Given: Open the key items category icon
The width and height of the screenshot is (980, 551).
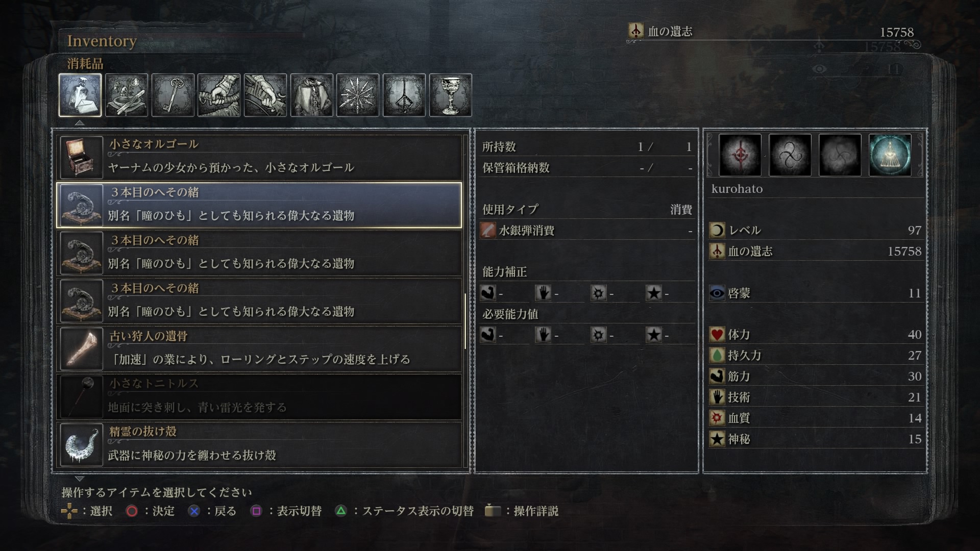Looking at the screenshot, I should pos(173,95).
